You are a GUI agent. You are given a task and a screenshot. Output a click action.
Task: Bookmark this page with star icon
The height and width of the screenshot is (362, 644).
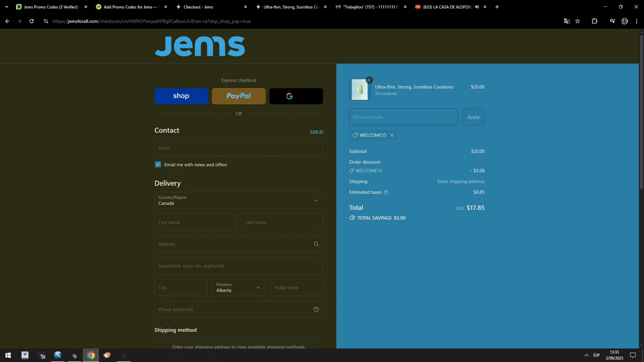point(578,21)
